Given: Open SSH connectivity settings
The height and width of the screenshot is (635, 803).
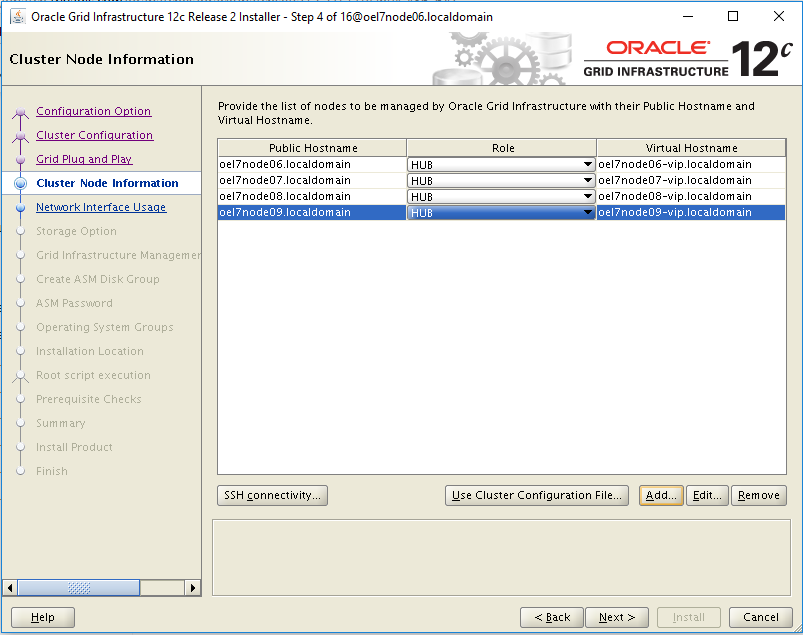Looking at the screenshot, I should [272, 495].
